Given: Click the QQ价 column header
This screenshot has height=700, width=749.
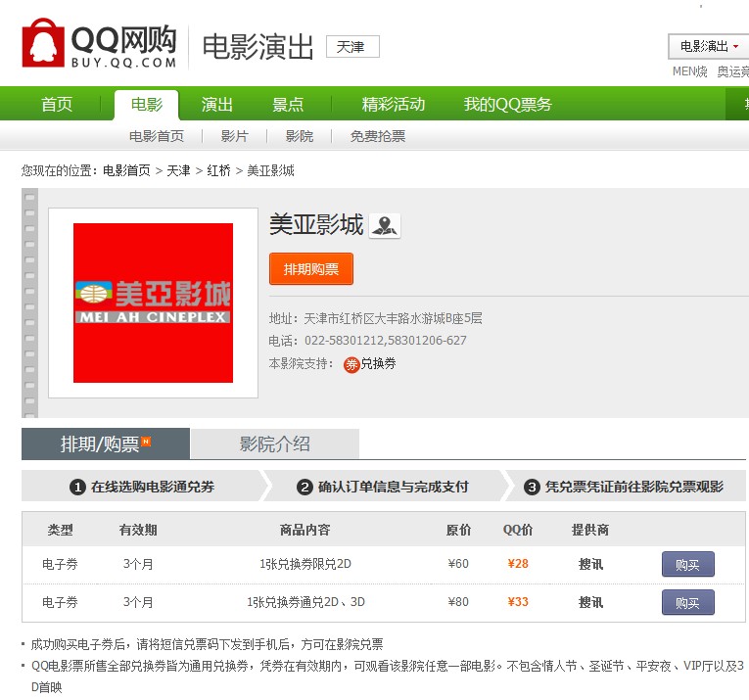Looking at the screenshot, I should click(518, 530).
